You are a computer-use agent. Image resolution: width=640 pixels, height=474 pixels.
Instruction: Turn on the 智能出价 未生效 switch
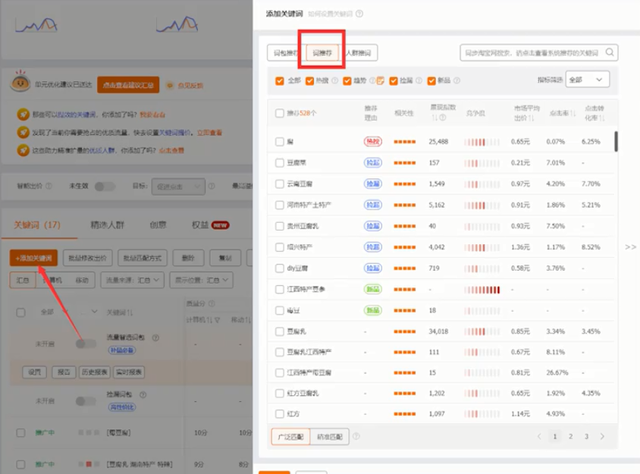click(x=104, y=186)
